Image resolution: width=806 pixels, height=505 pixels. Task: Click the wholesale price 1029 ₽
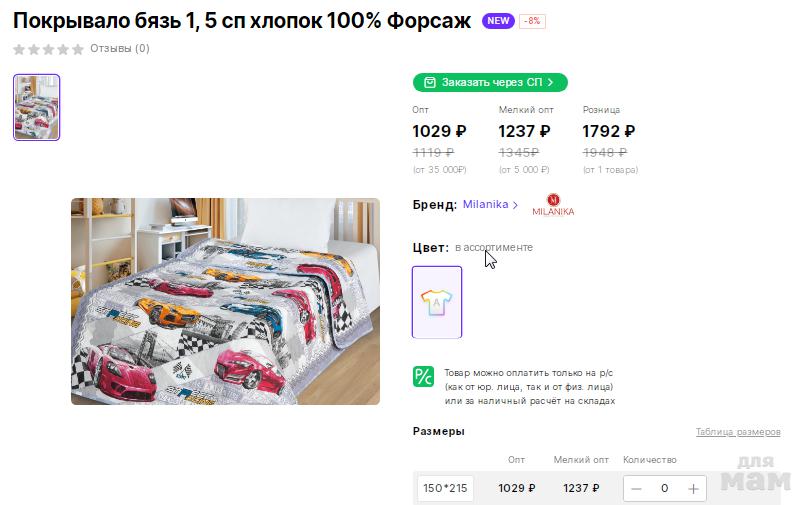coord(439,131)
